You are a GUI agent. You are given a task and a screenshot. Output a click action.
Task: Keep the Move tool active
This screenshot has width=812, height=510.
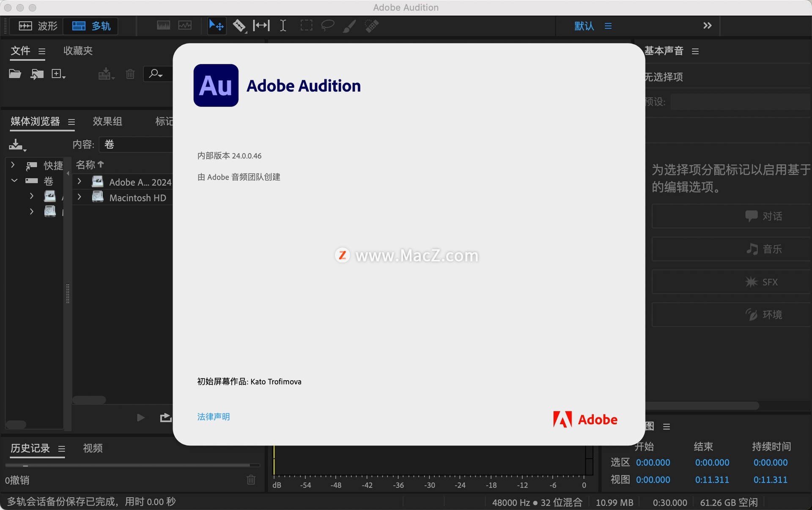coord(216,26)
